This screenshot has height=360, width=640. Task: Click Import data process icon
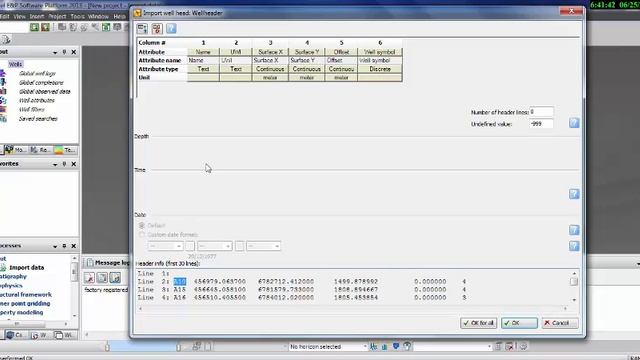(3, 268)
